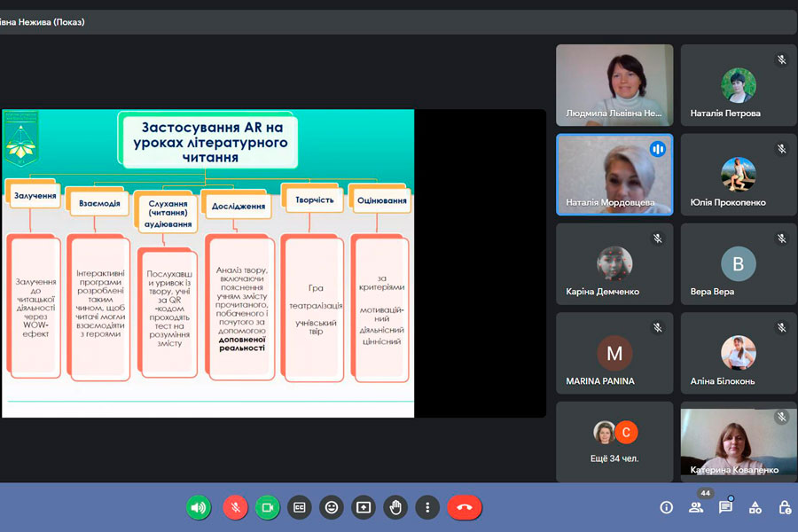Image resolution: width=798 pixels, height=532 pixels.
Task: Select Вера Вера participant tile
Action: 739,263
